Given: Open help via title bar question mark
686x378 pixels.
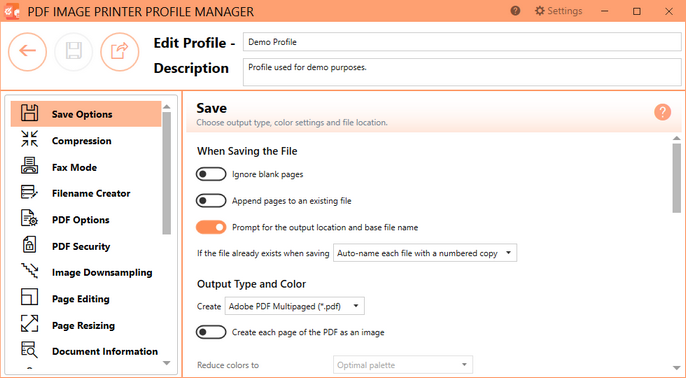Looking at the screenshot, I should (x=515, y=11).
